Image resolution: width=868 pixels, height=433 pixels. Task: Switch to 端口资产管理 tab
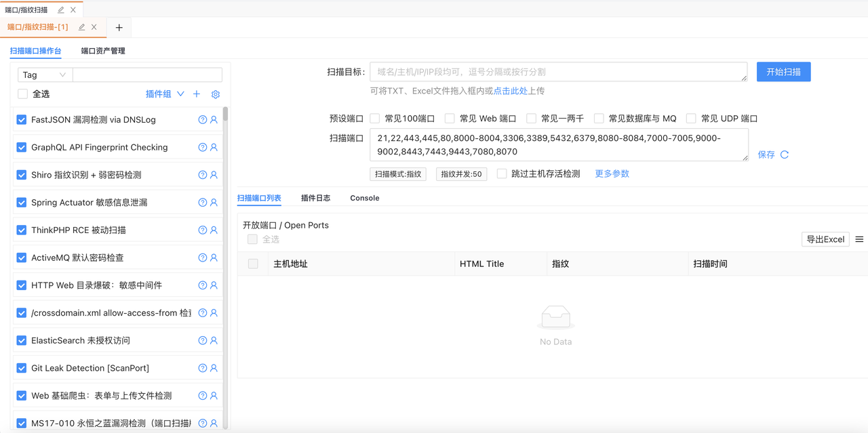(103, 51)
